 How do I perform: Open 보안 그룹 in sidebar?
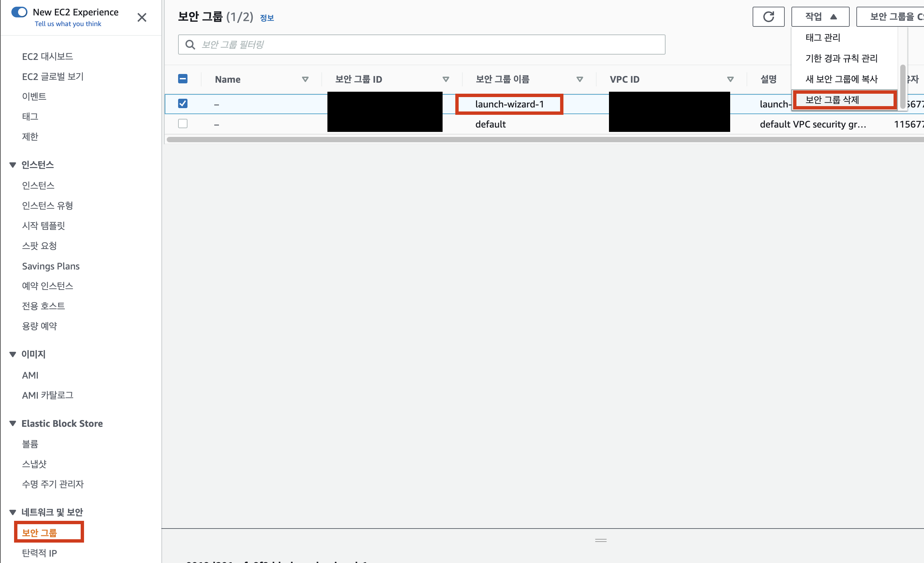click(40, 532)
